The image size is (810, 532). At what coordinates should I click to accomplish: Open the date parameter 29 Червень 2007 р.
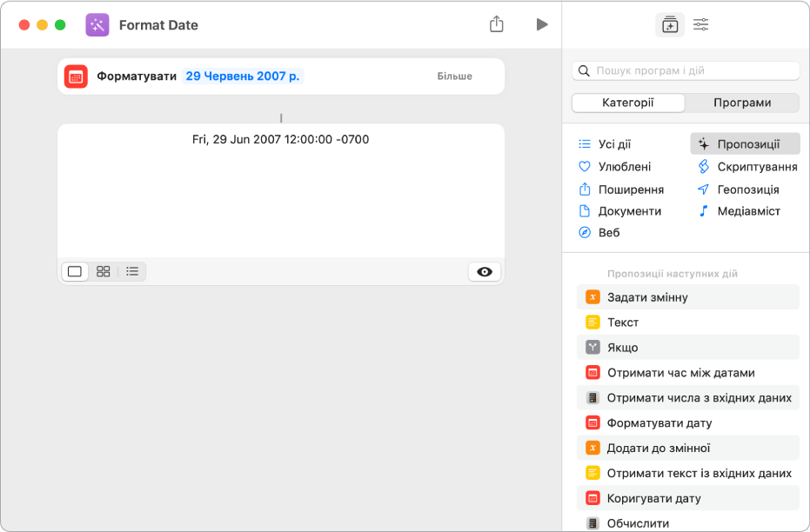[x=243, y=76]
